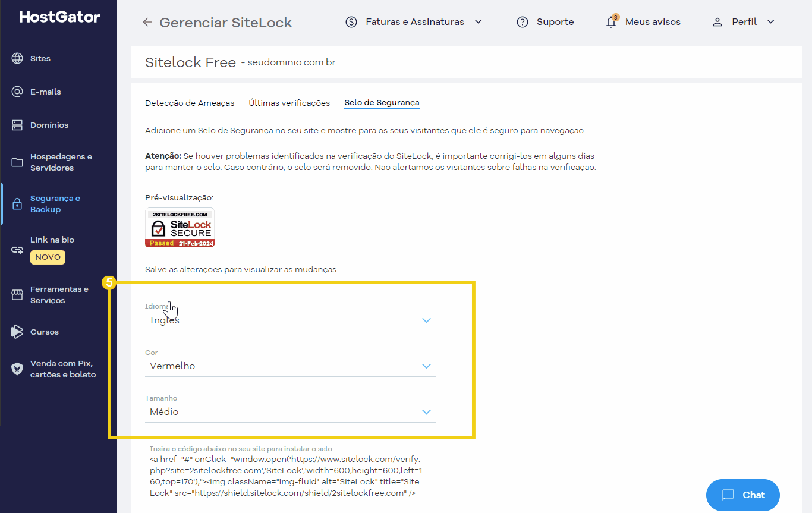This screenshot has width=812, height=513.
Task: Click the Domínios server icon
Action: (17, 125)
